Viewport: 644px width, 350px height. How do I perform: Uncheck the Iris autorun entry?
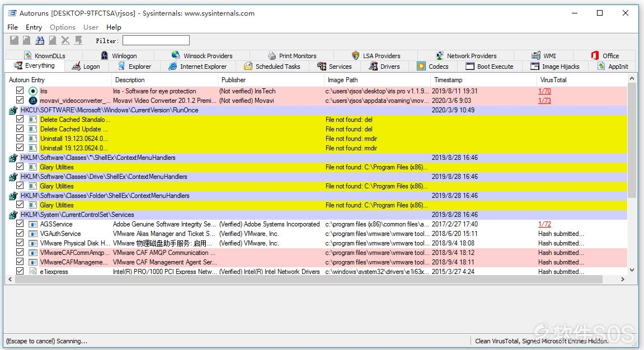20,90
